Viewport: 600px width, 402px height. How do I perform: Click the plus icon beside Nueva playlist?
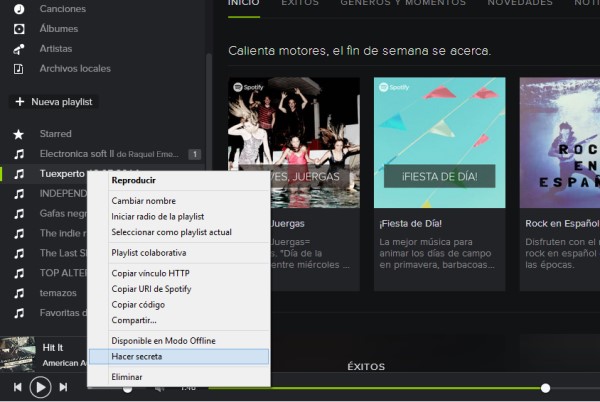coord(20,102)
